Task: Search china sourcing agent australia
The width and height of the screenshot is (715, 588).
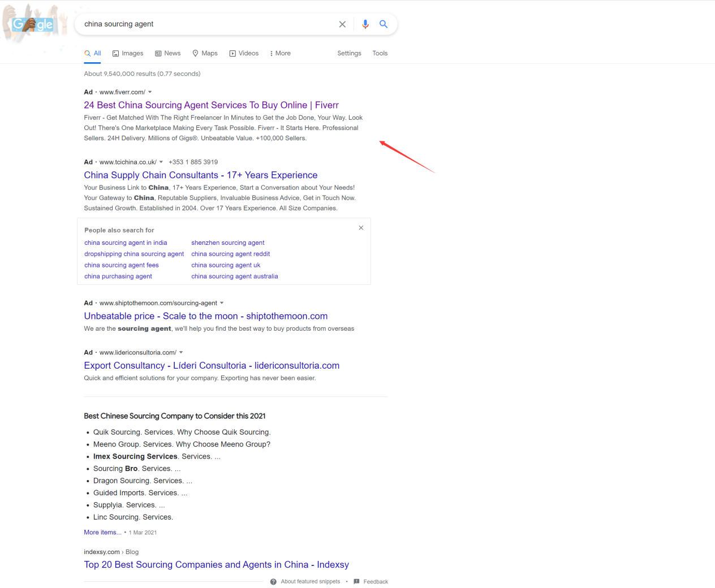Action: (x=235, y=276)
